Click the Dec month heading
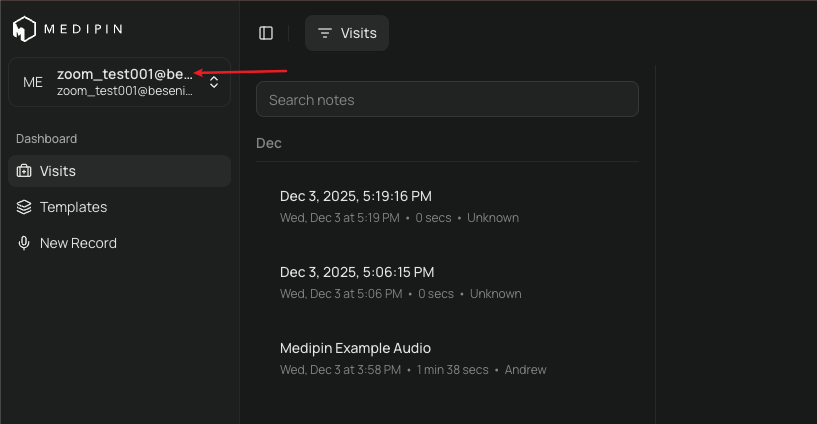Viewport: 817px width, 424px height. pyautogui.click(x=269, y=143)
